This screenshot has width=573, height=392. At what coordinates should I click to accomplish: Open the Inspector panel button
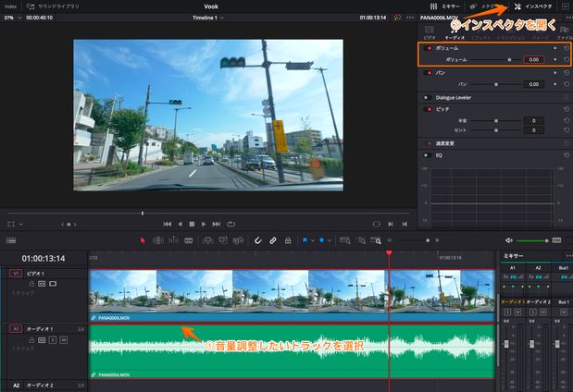click(x=533, y=6)
